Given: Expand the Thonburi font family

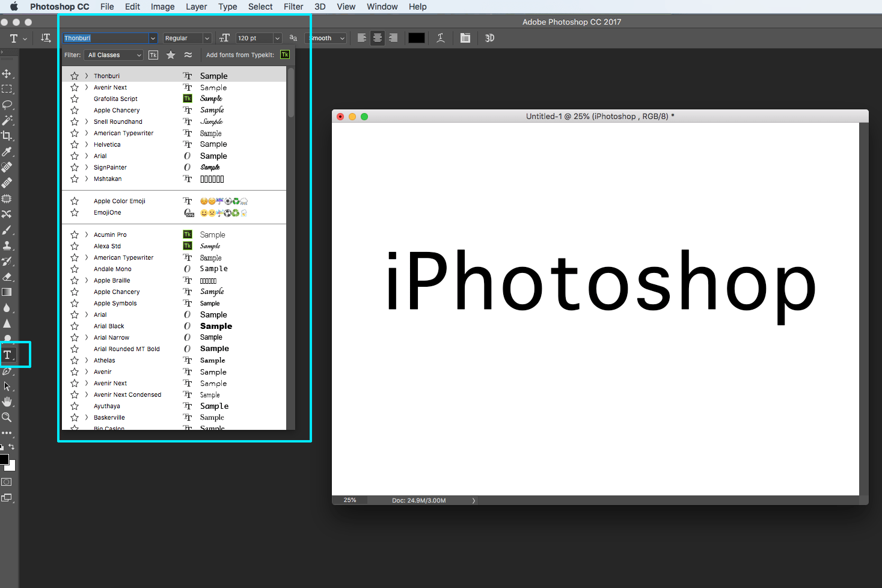Looking at the screenshot, I should (x=87, y=76).
